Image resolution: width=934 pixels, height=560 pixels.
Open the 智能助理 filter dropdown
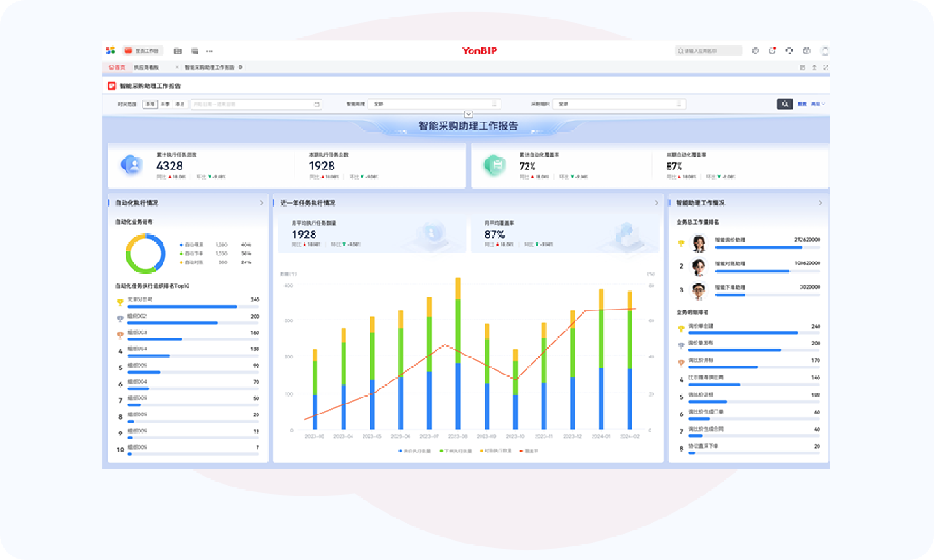point(434,104)
